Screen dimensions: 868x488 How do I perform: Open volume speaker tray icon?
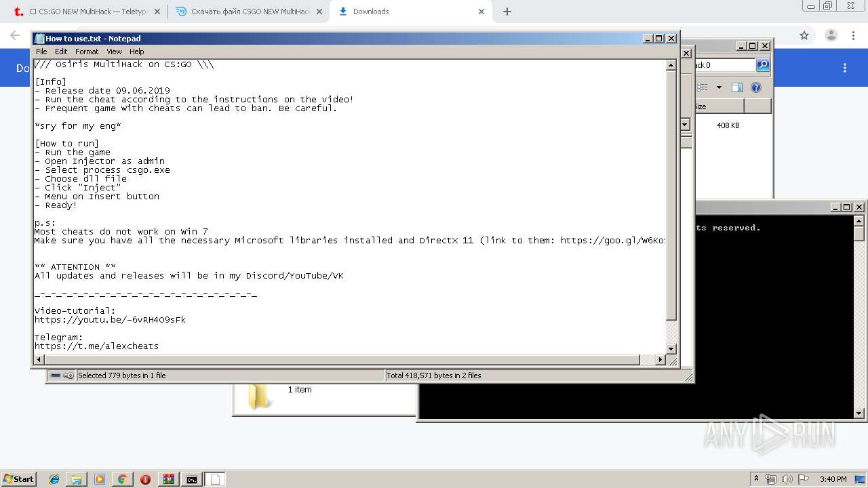point(787,479)
